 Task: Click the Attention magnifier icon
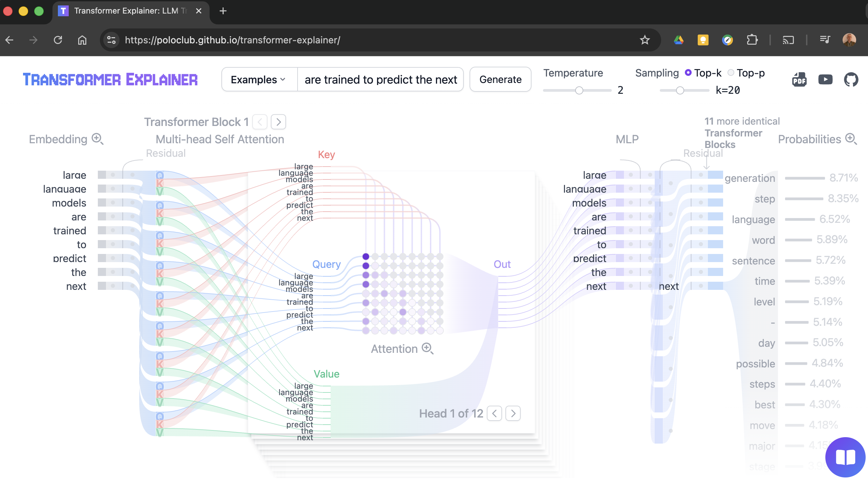pyautogui.click(x=428, y=348)
